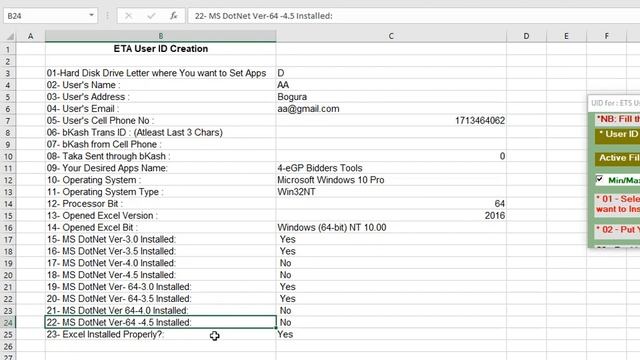
Task: Select row 24 header
Action: click(8, 322)
